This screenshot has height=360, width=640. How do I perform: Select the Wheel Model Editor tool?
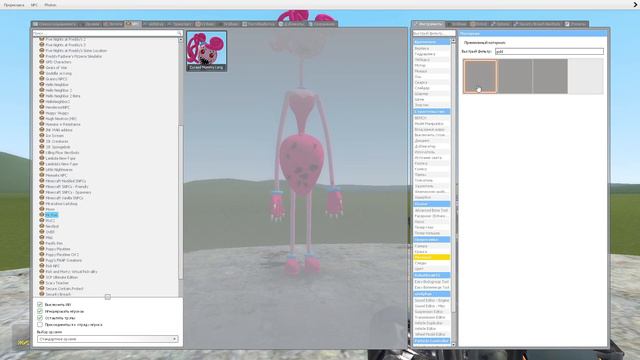(431, 334)
